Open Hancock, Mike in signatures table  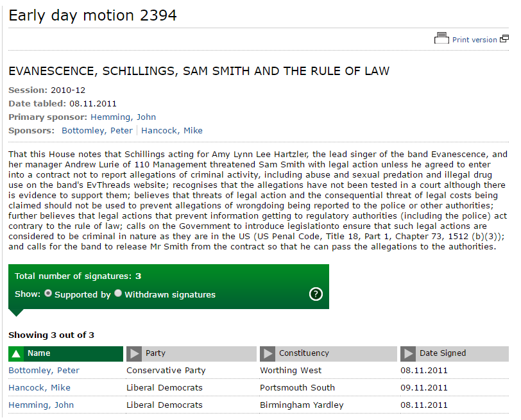click(40, 388)
